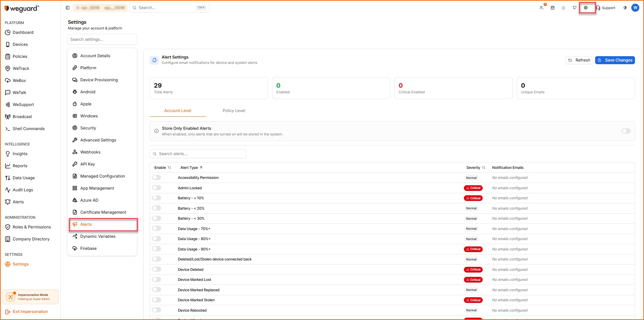644x320 pixels.
Task: Click the Audit Logs activity icon
Action: (x=8, y=190)
